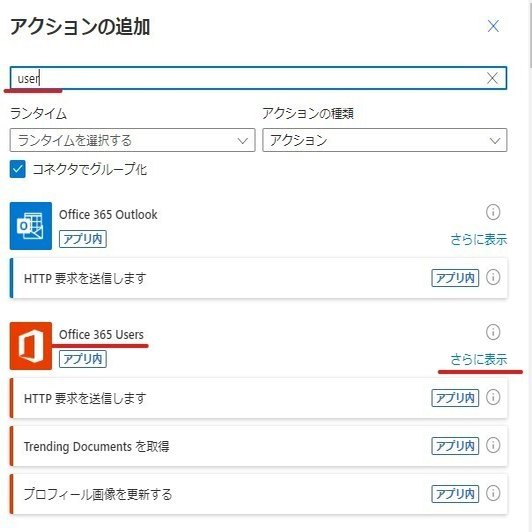Image resolution: width=532 pixels, height=532 pixels.
Task: Open info for Office 365 Users connector
Action: click(493, 332)
